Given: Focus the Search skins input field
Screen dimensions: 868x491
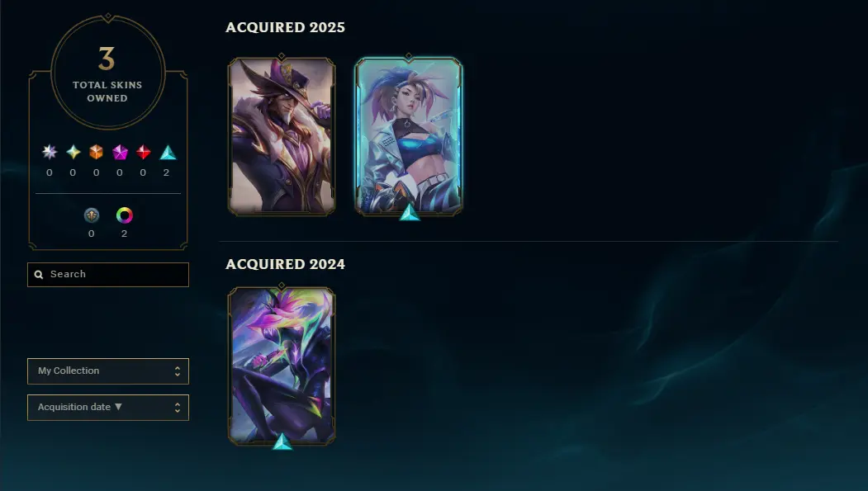Looking at the screenshot, I should tap(108, 275).
